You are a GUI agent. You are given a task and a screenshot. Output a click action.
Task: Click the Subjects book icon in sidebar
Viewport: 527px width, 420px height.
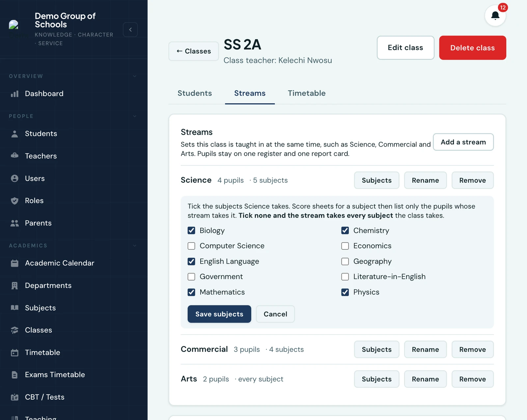pos(14,308)
